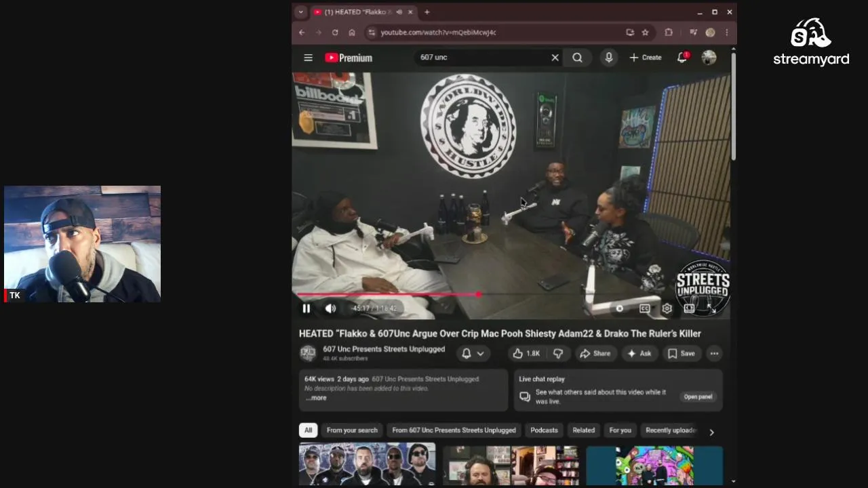Select the Related chip

pos(583,430)
